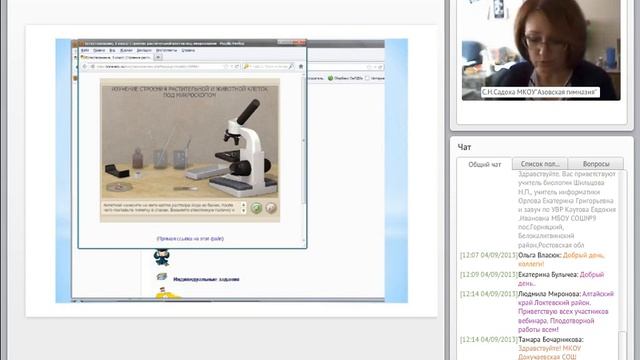Screen dimensions: 640x360
Task: Click the presenter name caption С.Н.Садока
Action: (x=540, y=92)
